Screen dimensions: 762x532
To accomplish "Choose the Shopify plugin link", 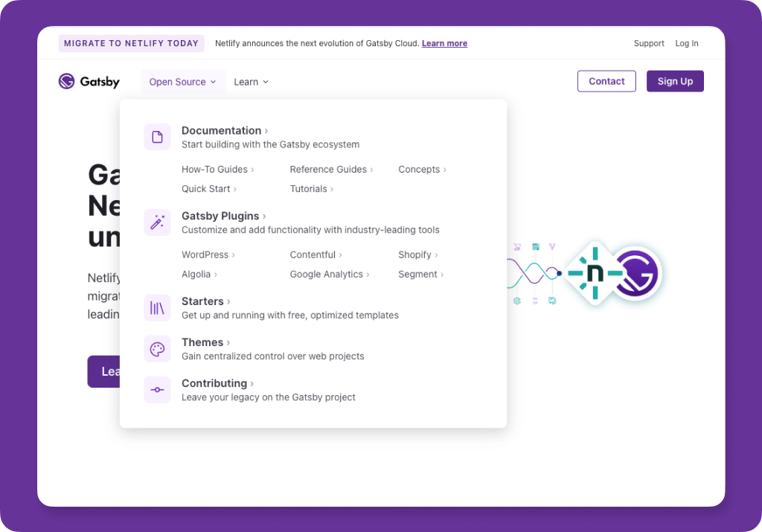I will coord(417,254).
